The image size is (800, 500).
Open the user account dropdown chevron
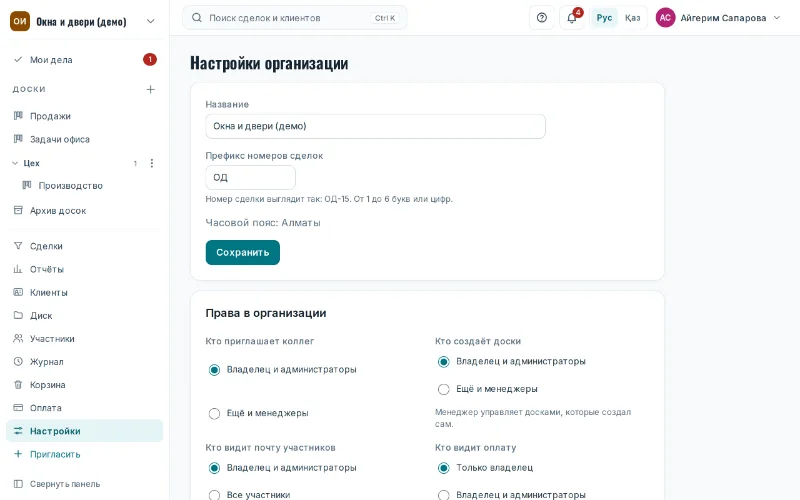(x=777, y=18)
